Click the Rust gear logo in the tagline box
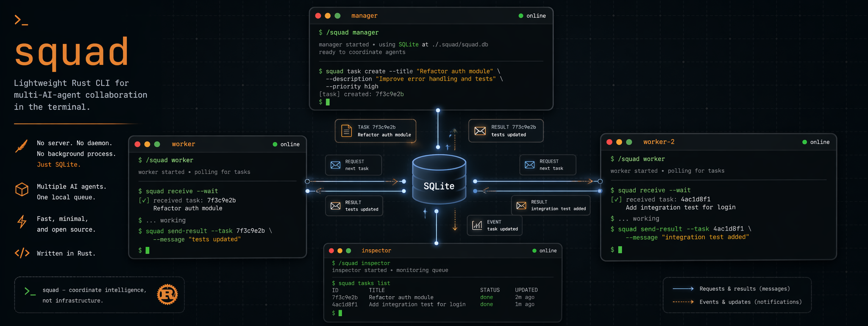Viewport: 868px width, 326px height. point(167,295)
